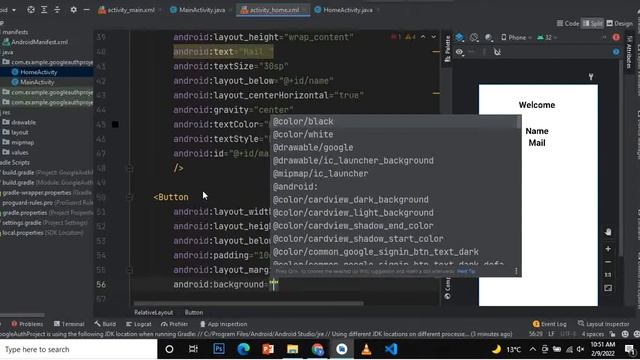Collapse the Button tag fold marker on line 50
This screenshot has height=360, width=640.
[130, 197]
